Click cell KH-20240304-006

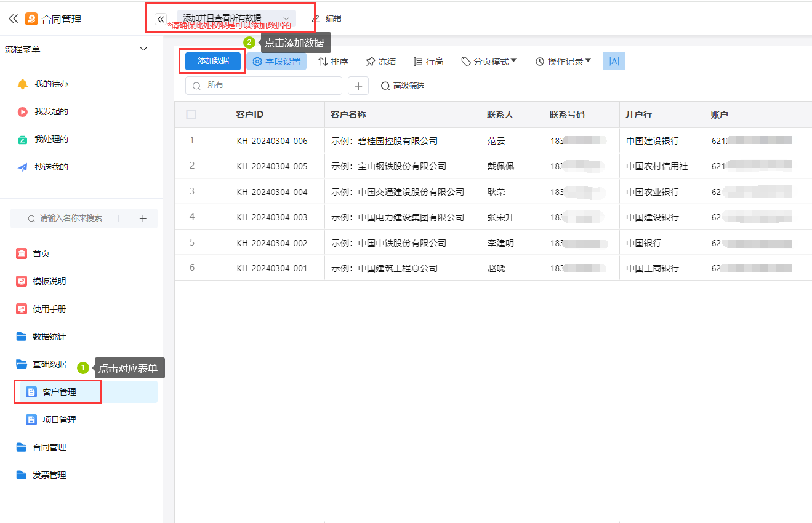coord(277,141)
